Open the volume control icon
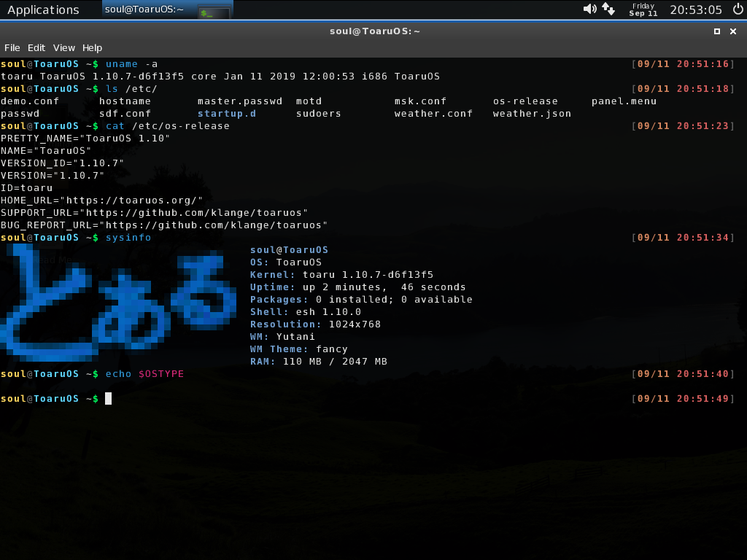Image resolution: width=747 pixels, height=560 pixels. 589,9
